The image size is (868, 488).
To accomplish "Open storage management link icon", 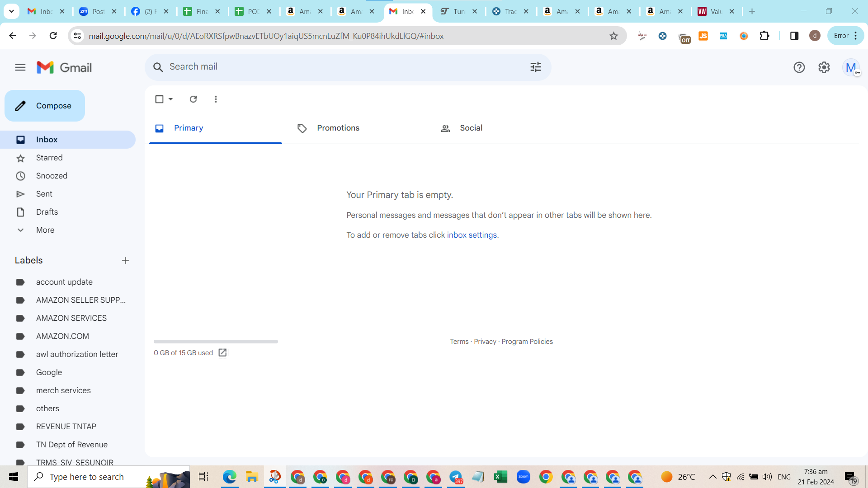I will (222, 352).
